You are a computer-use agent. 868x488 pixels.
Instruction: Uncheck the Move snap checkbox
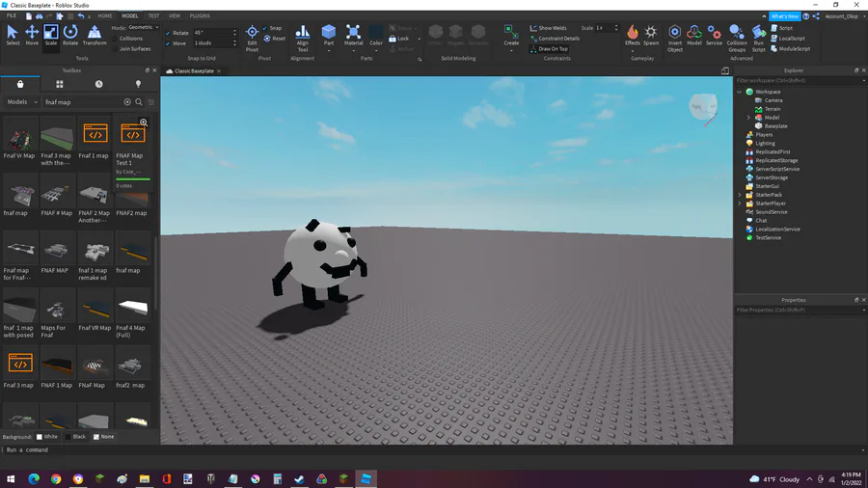click(x=168, y=43)
